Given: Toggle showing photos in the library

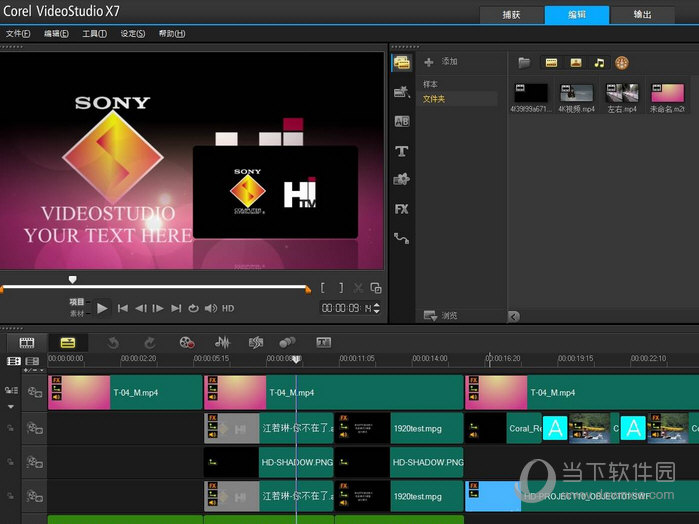Looking at the screenshot, I should pyautogui.click(x=576, y=63).
